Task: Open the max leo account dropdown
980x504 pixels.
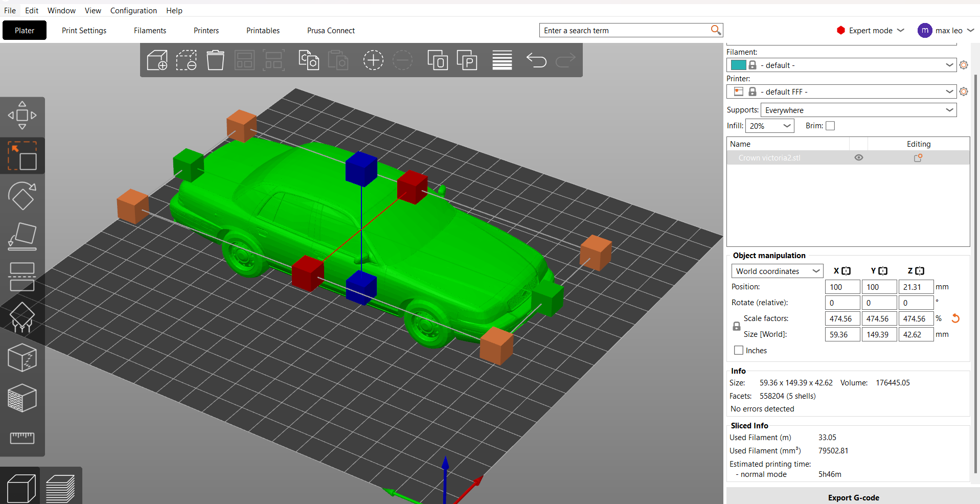Action: click(946, 30)
